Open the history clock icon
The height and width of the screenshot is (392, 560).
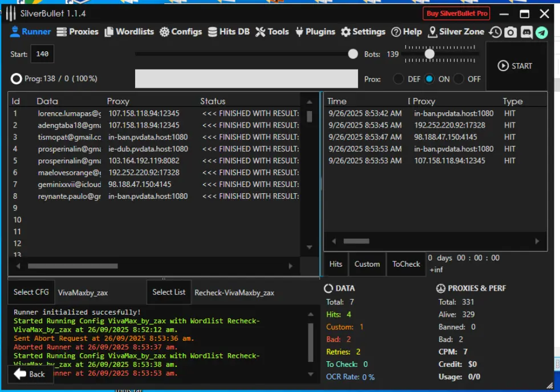495,32
